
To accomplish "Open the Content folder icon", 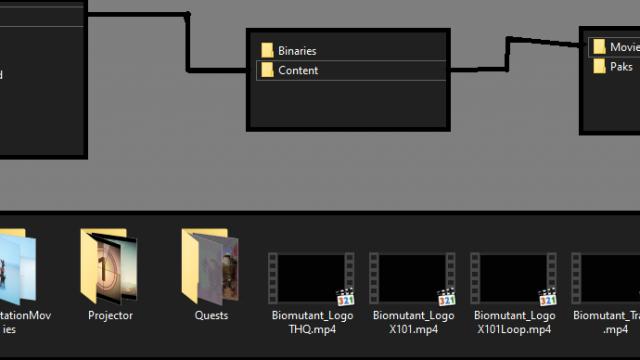I will click(x=267, y=70).
